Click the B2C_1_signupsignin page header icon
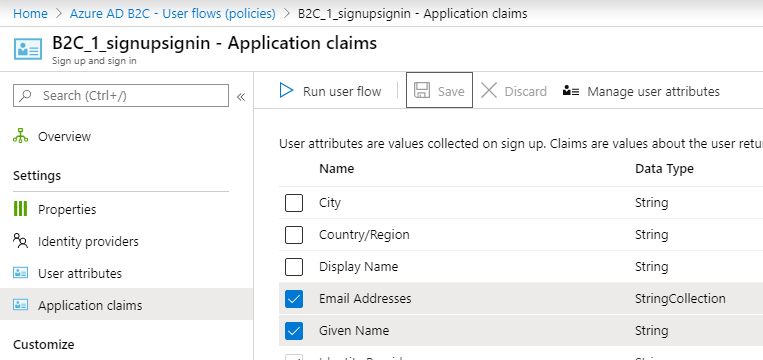 click(28, 49)
